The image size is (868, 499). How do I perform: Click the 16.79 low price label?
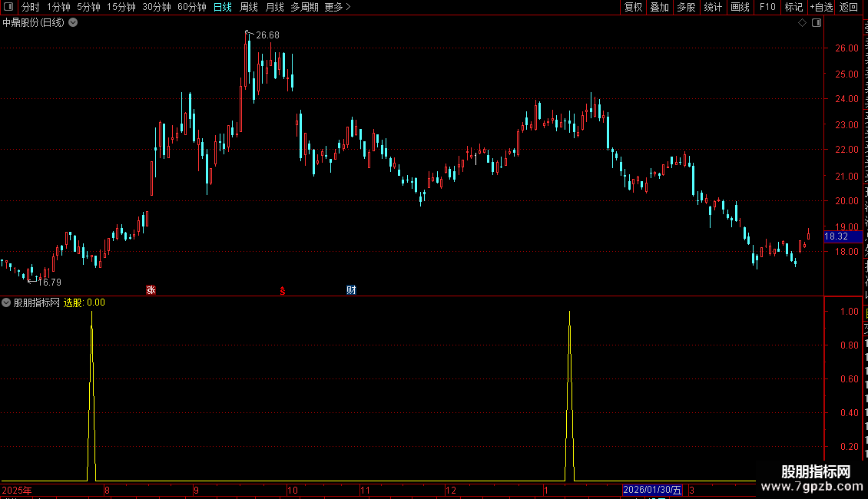[x=50, y=283]
